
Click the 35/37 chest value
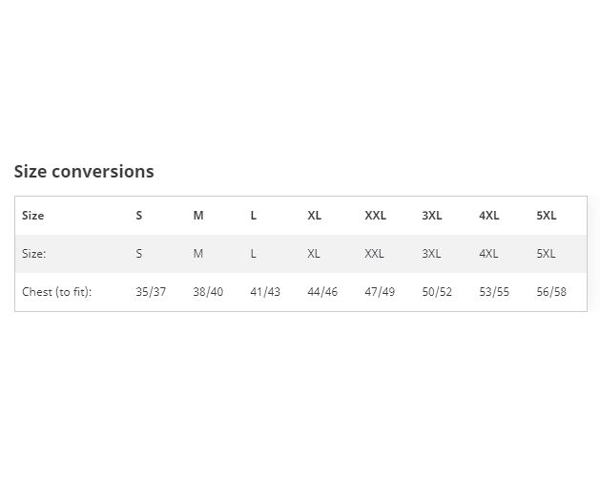tap(151, 292)
